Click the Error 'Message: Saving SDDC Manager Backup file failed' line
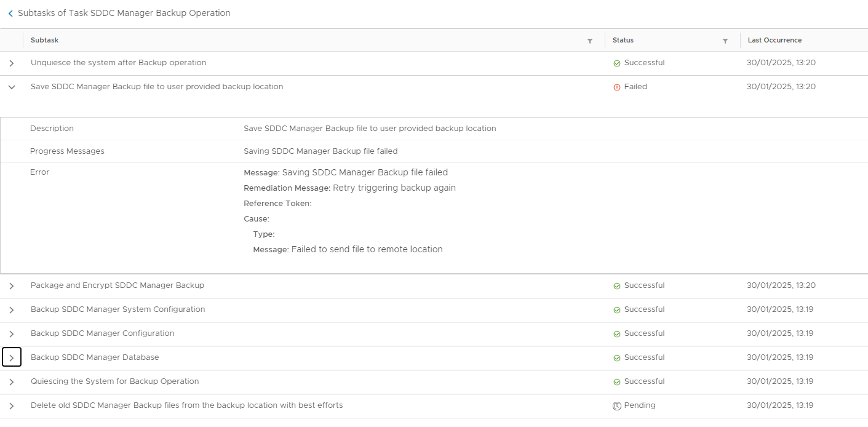868x427 pixels. pos(346,172)
